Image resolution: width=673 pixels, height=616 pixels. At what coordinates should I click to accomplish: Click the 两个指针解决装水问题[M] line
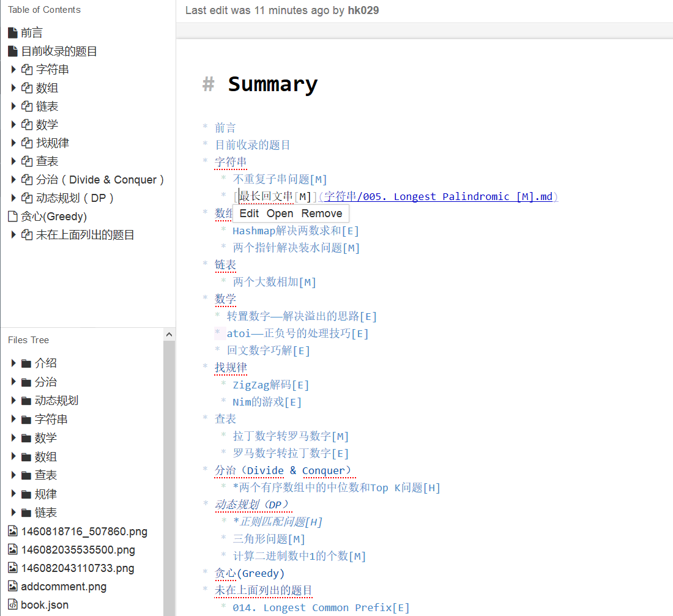pos(296,248)
